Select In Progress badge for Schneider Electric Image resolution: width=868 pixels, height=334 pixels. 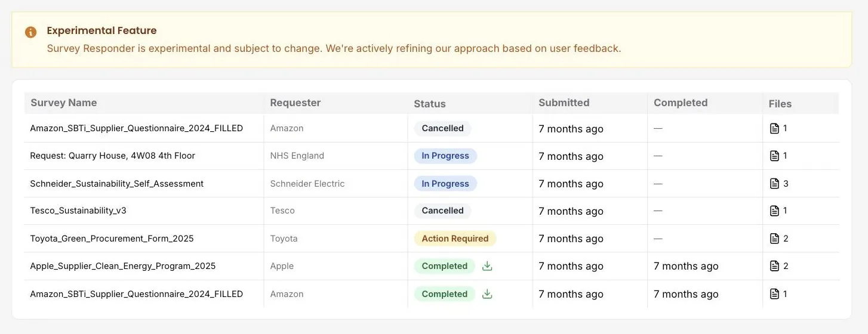pyautogui.click(x=445, y=184)
